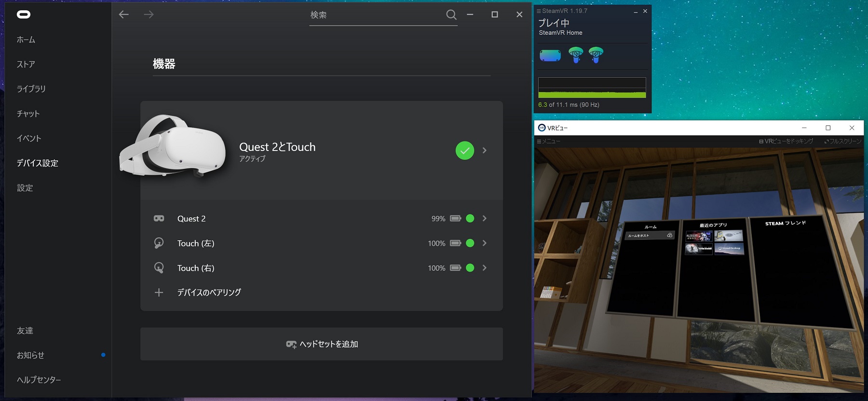Expand the Touch (左) row chevron
Image resolution: width=868 pixels, height=401 pixels.
485,243
